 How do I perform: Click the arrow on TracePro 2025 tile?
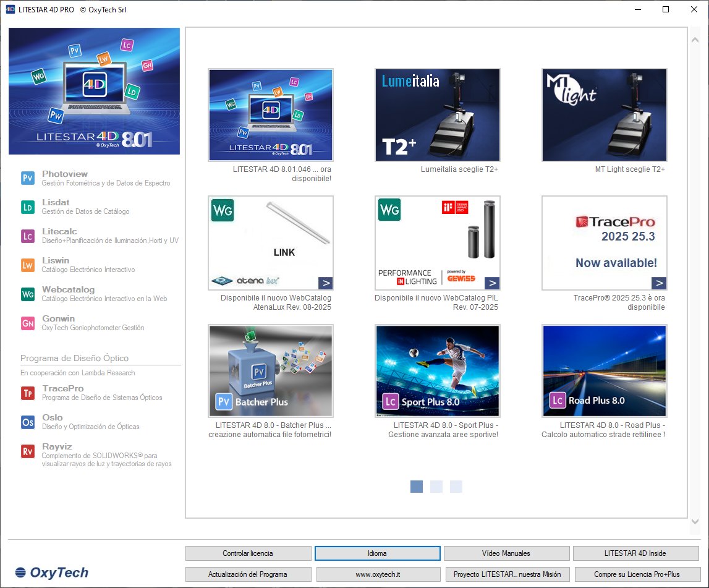(659, 283)
